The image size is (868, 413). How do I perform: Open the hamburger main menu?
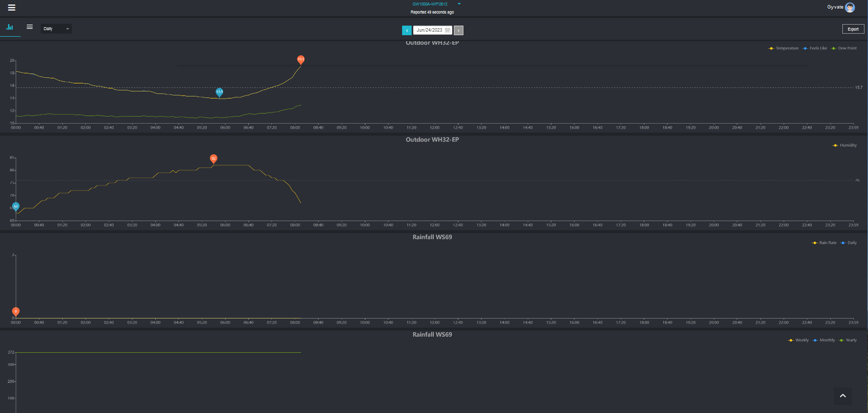[12, 8]
